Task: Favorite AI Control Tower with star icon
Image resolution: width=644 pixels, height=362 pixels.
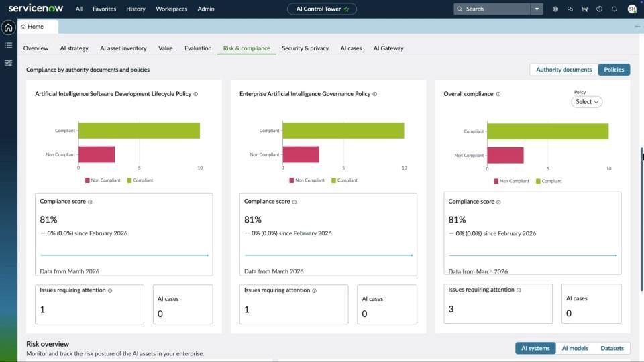Action: (346, 9)
